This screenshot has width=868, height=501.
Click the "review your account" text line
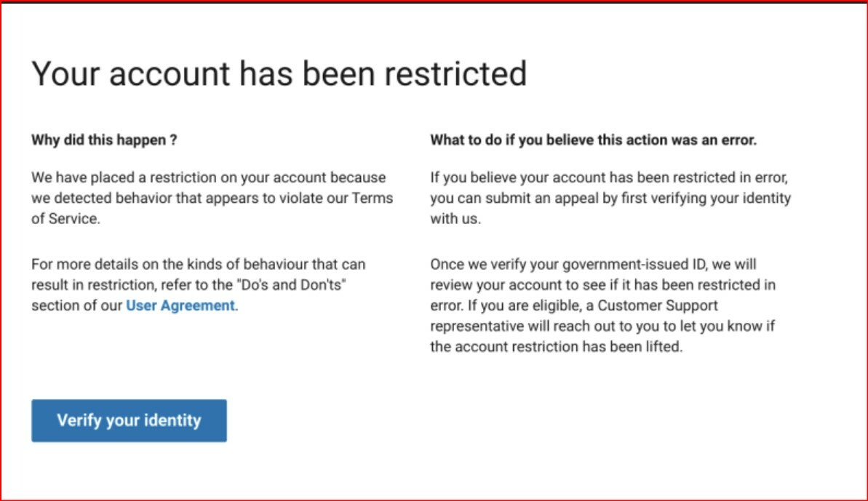[x=602, y=285]
